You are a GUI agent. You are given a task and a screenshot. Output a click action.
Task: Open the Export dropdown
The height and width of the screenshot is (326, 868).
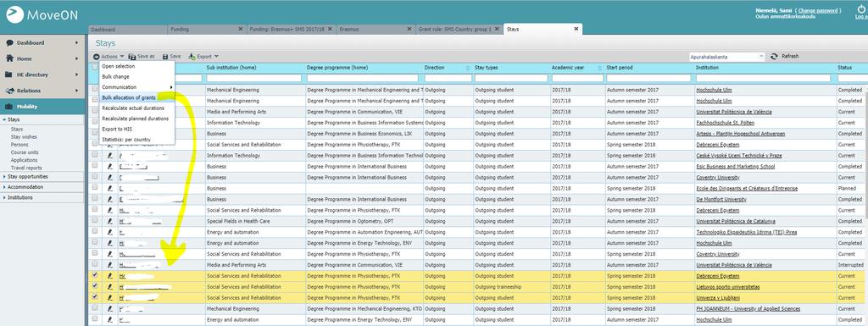[203, 57]
